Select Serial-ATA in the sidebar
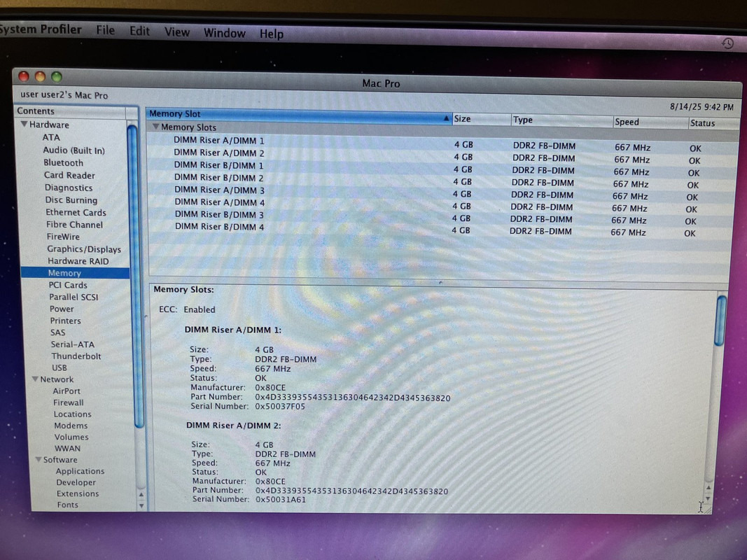 coord(73,344)
